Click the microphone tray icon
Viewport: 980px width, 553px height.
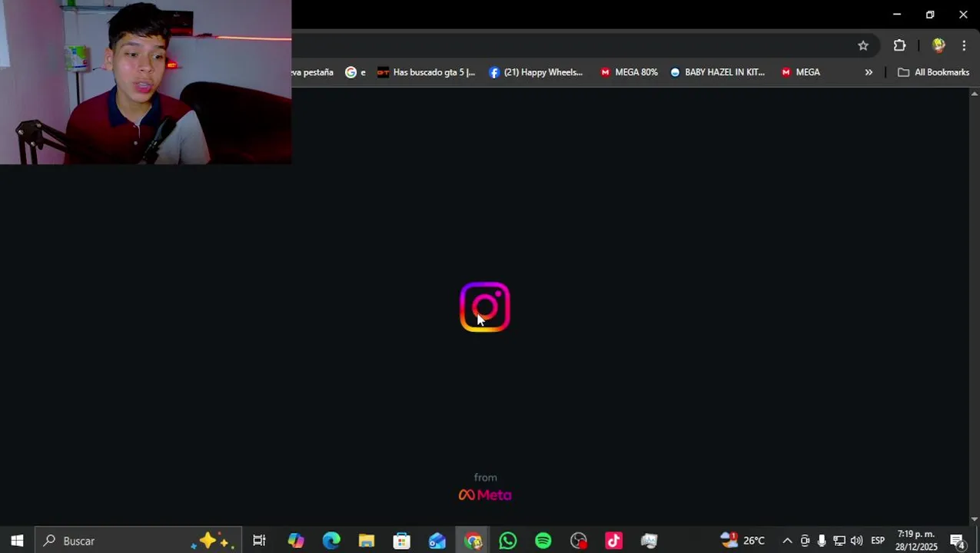(x=822, y=541)
